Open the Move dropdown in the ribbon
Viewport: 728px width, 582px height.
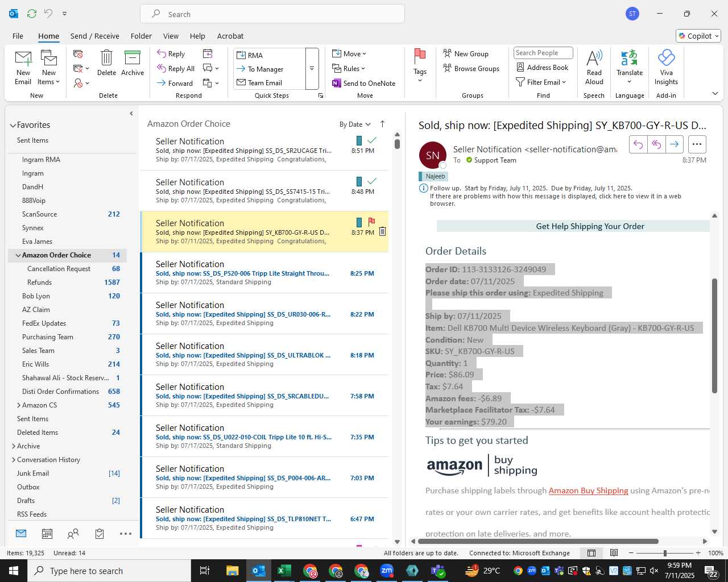[x=349, y=54]
